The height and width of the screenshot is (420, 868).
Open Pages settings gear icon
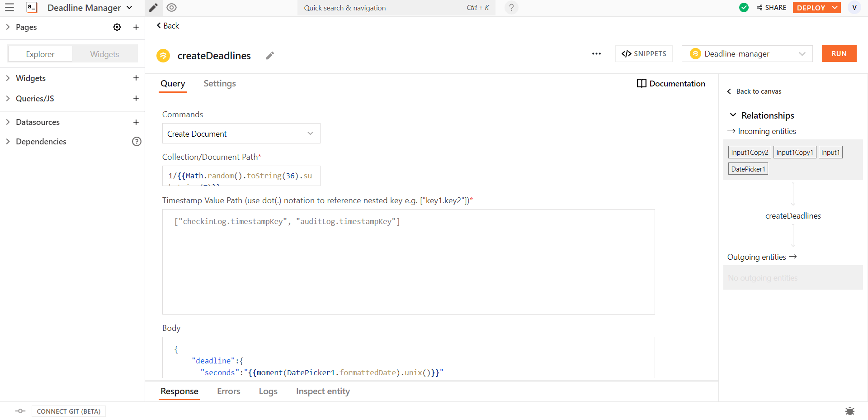(117, 27)
